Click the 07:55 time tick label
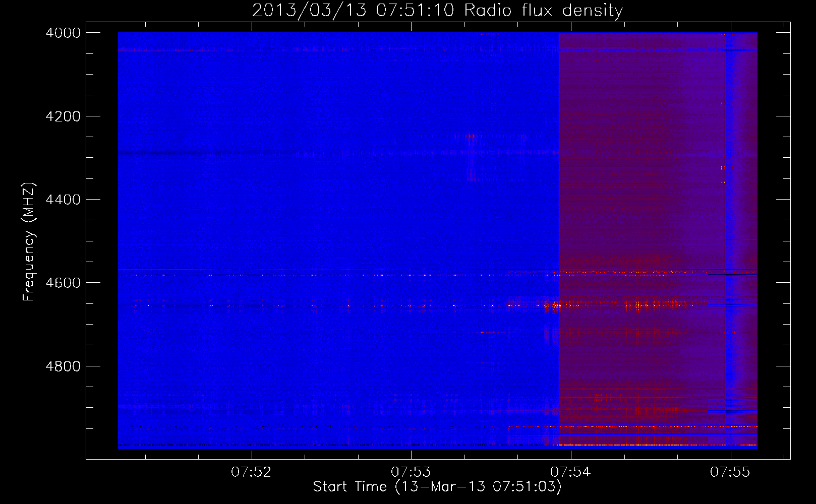This screenshot has height=504, width=816. click(x=730, y=472)
